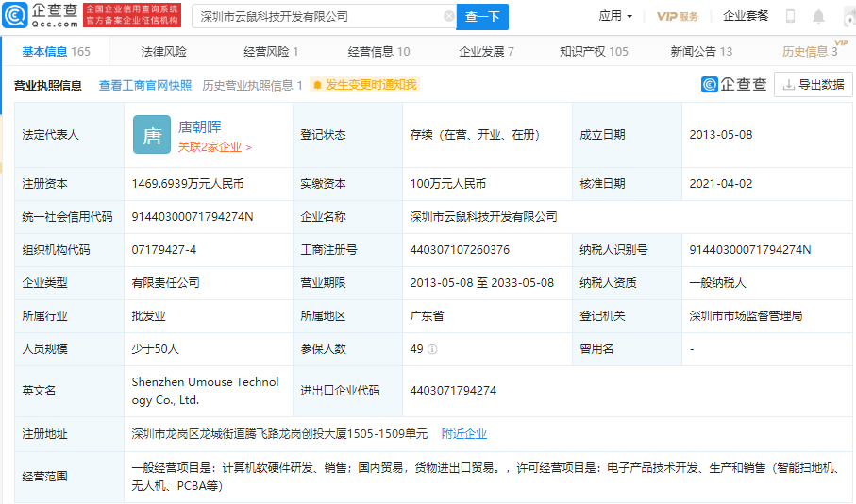Open the 企业发展 7 tab
This screenshot has width=856, height=504.
(486, 52)
